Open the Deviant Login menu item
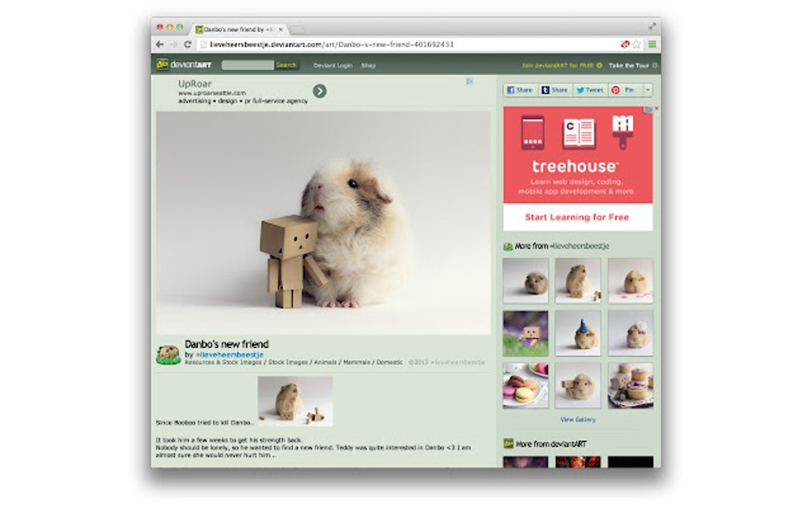 333,66
